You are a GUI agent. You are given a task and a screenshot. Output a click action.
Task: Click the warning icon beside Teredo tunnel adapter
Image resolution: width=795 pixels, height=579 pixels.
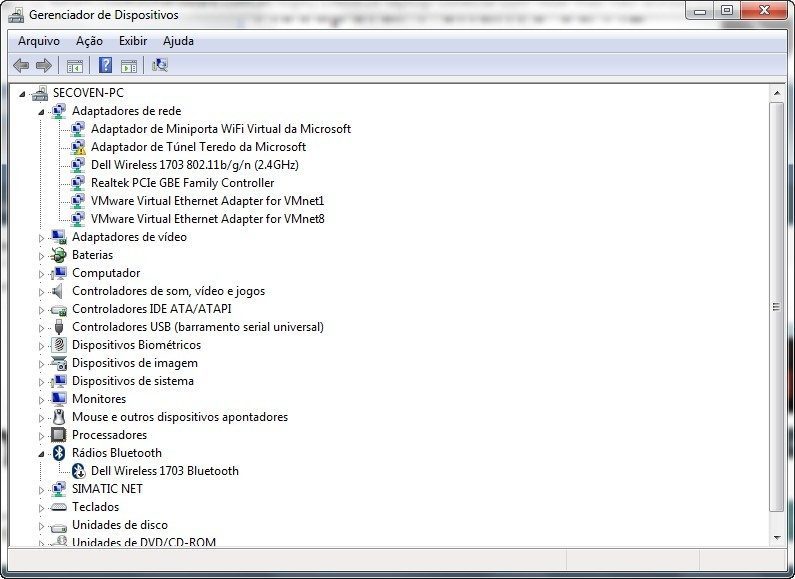coord(78,147)
